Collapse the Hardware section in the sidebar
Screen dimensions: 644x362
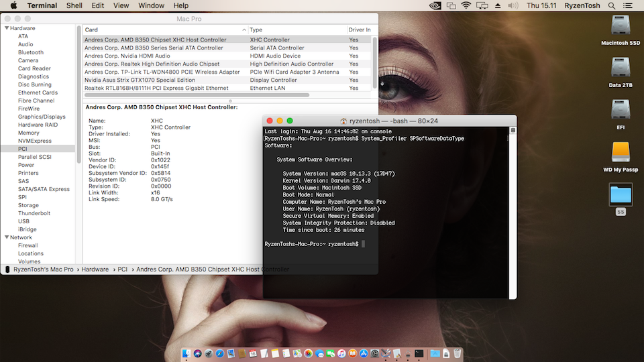[x=7, y=28]
